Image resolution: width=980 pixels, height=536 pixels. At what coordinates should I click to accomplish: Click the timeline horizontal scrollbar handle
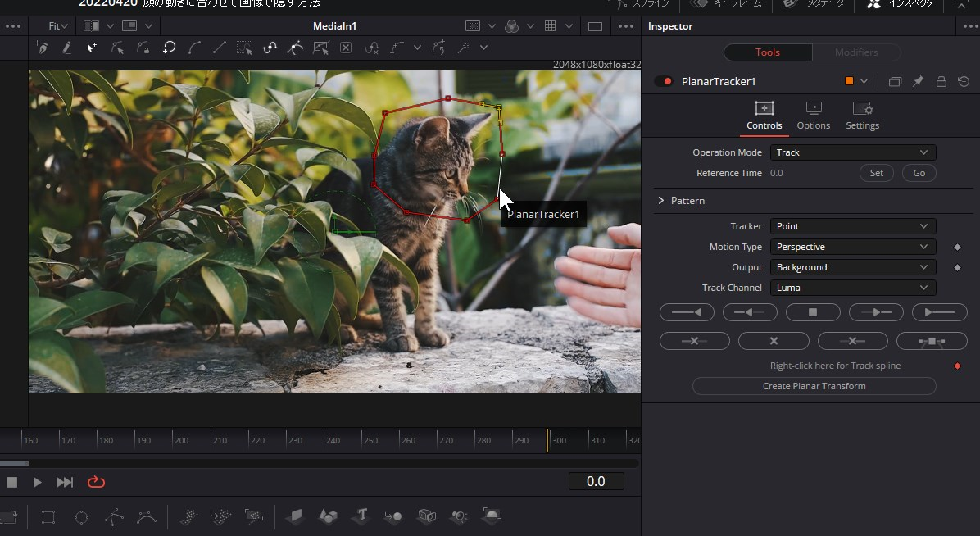pos(15,463)
